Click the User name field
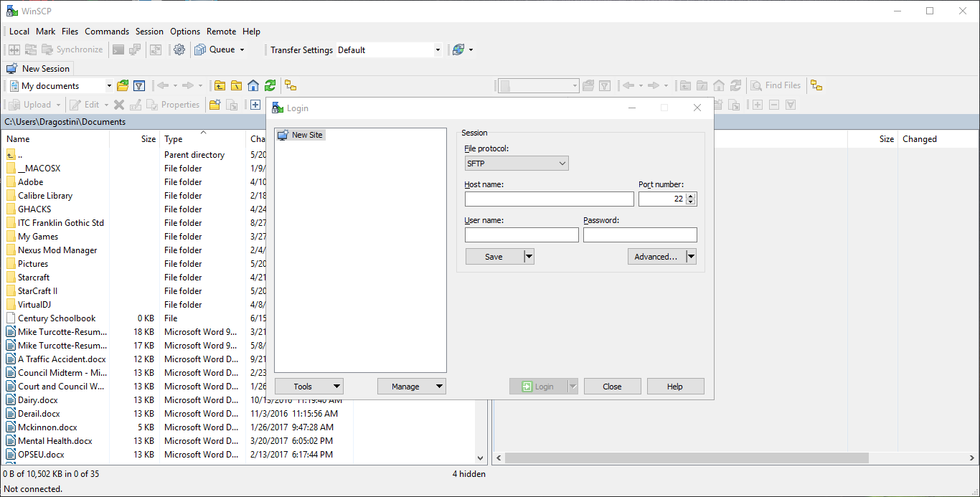The height and width of the screenshot is (497, 980). tap(522, 235)
